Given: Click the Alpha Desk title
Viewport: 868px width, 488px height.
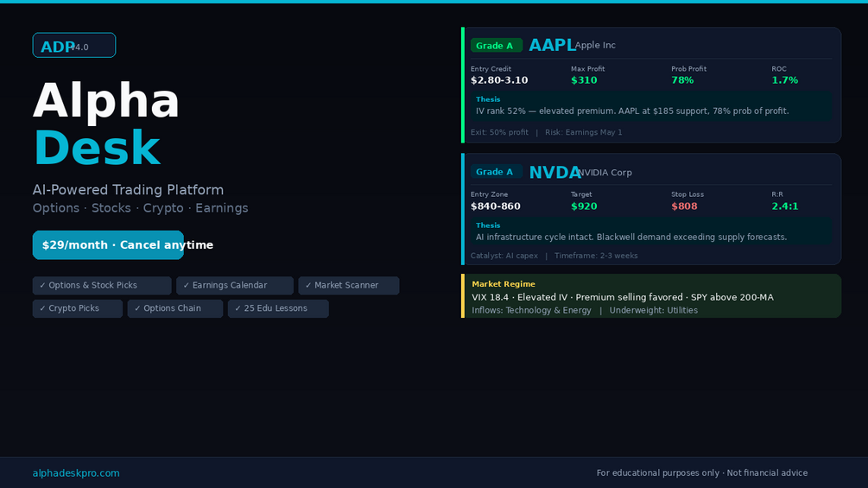Looking at the screenshot, I should [x=106, y=124].
